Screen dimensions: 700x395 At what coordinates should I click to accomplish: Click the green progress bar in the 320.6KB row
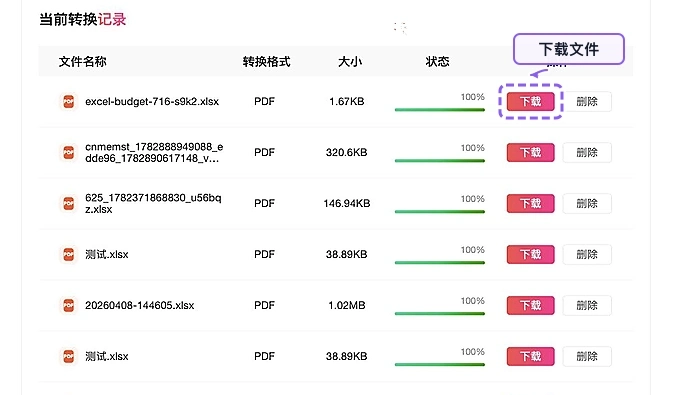coord(440,161)
